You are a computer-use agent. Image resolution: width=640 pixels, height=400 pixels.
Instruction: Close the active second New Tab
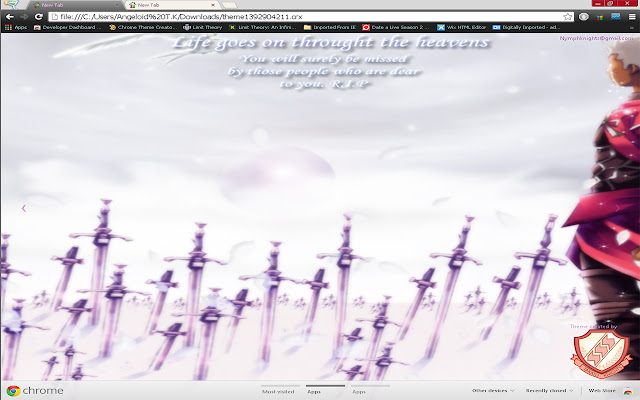[213, 5]
